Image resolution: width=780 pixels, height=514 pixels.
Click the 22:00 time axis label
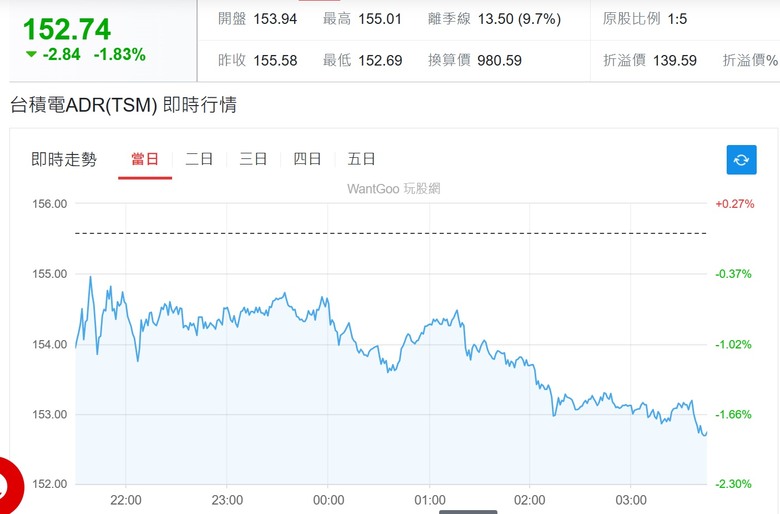[126, 500]
